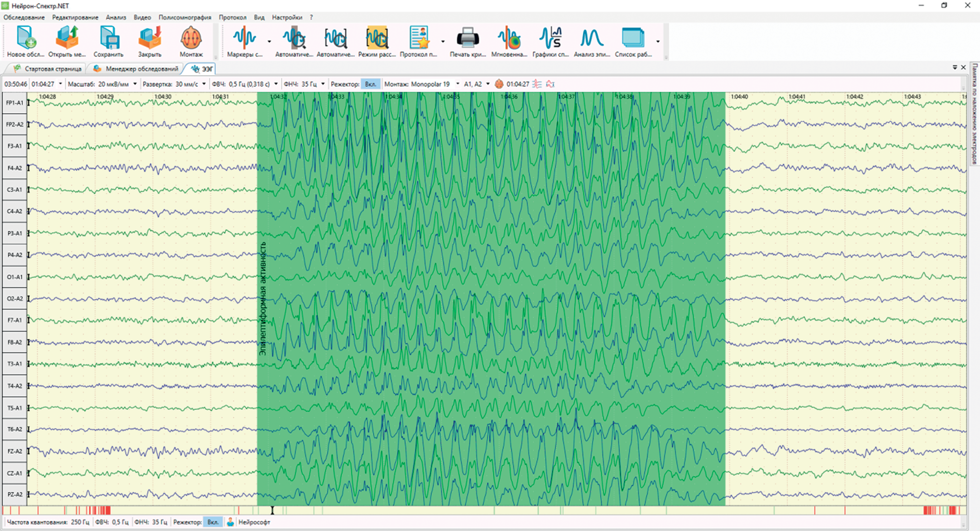Viewport: 980px width, 531px height.
Task: Click the FZ-A2 channel label
Action: [x=14, y=451]
